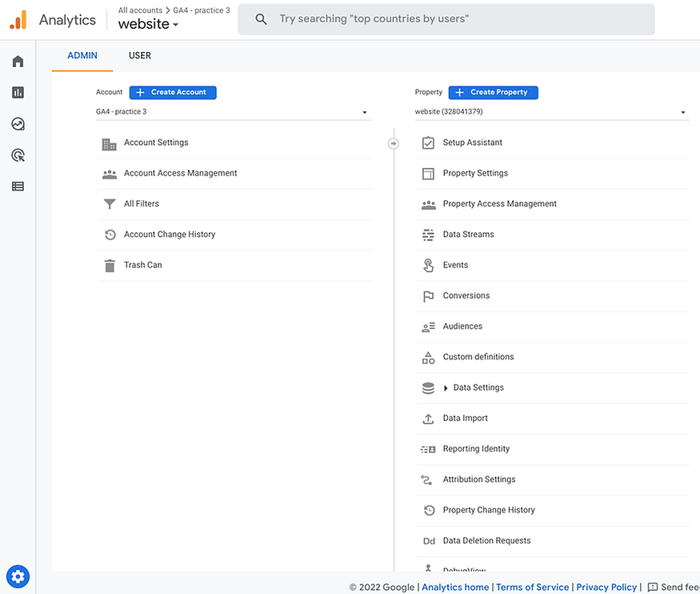Screen dimensions: 700x594
Task: Open the Configure list icon in the sidebar
Action: click(x=18, y=187)
